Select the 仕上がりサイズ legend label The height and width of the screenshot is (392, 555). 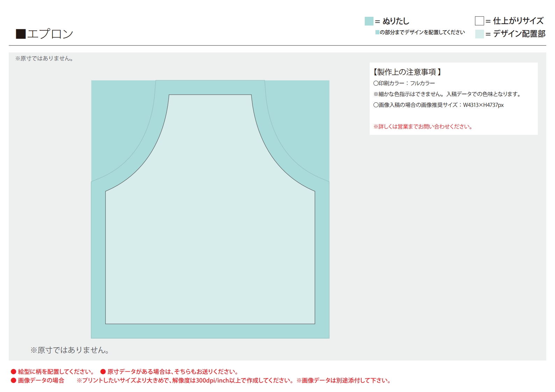click(x=518, y=21)
